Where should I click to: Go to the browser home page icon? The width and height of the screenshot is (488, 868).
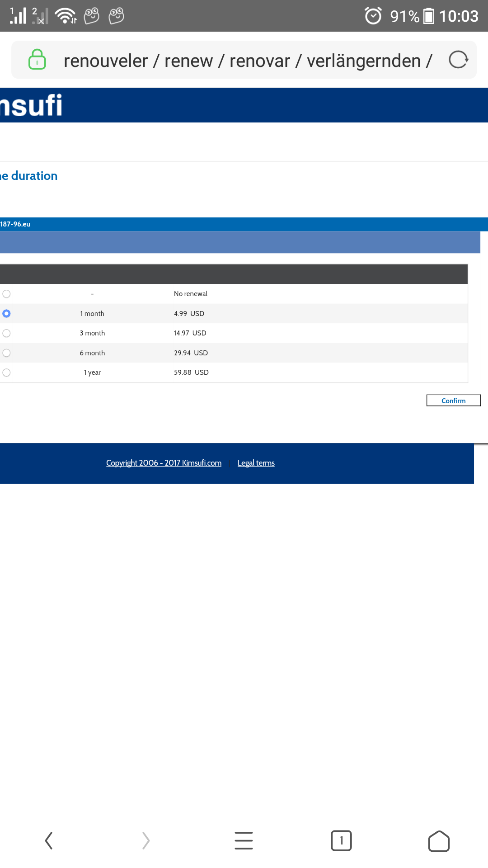[439, 841]
